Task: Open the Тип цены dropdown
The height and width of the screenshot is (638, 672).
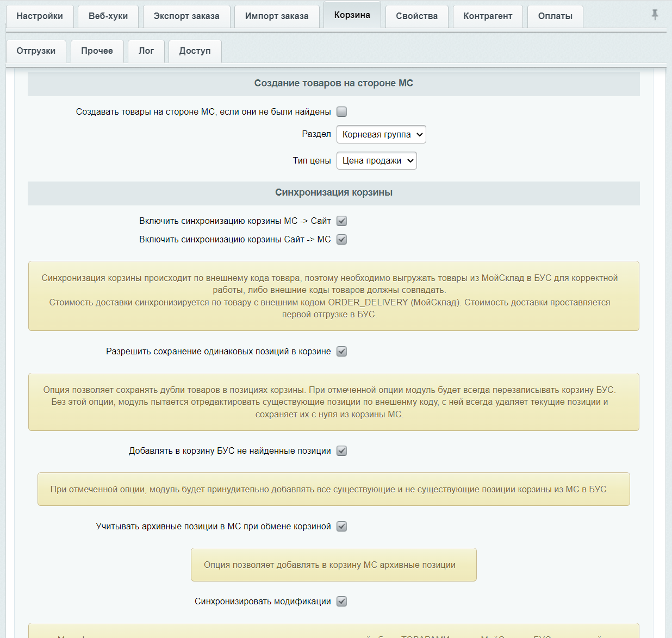Action: coord(377,161)
